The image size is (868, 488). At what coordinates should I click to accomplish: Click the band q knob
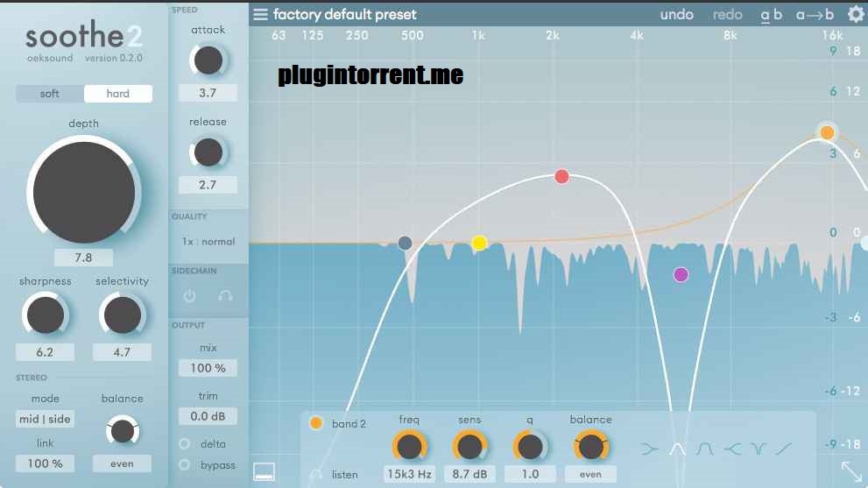click(530, 447)
